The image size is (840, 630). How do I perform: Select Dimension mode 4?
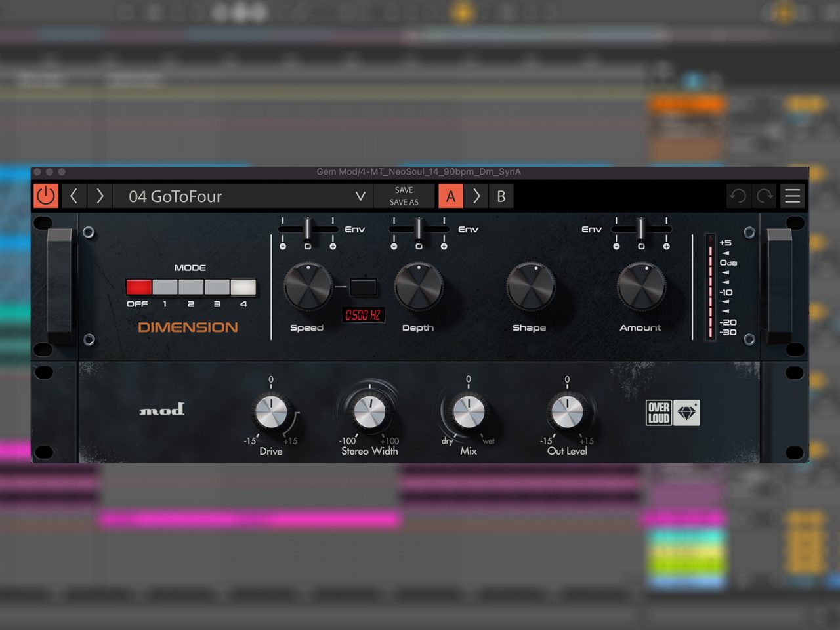click(x=243, y=287)
